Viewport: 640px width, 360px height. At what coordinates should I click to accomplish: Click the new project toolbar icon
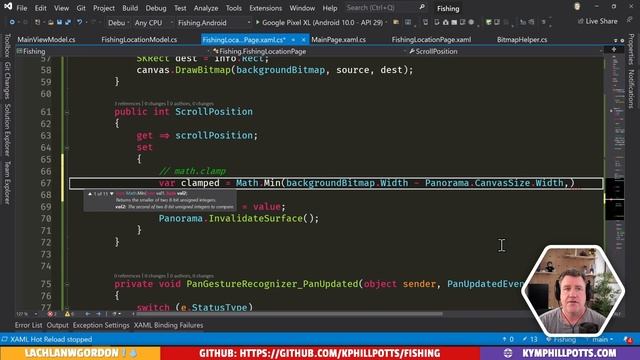tap(38, 22)
